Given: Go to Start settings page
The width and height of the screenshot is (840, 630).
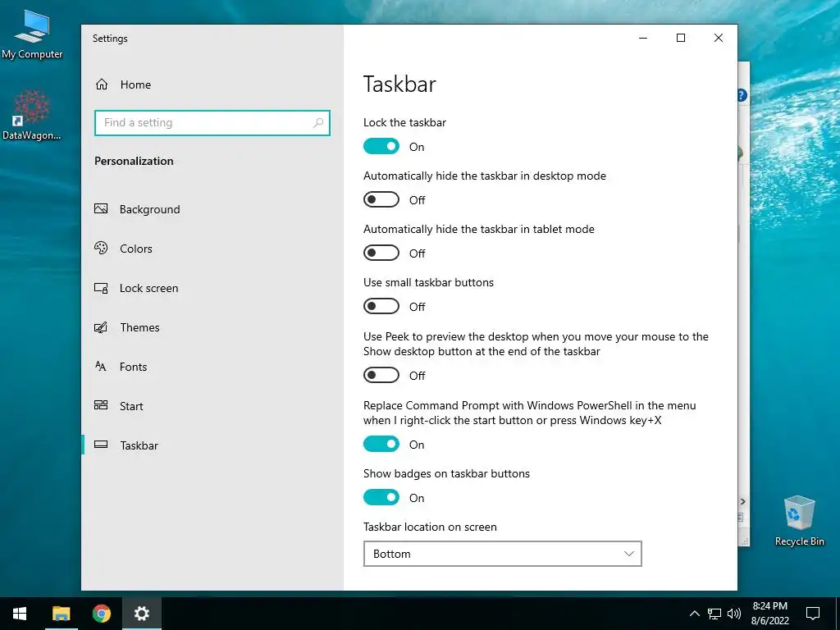Looking at the screenshot, I should pyautogui.click(x=131, y=406).
